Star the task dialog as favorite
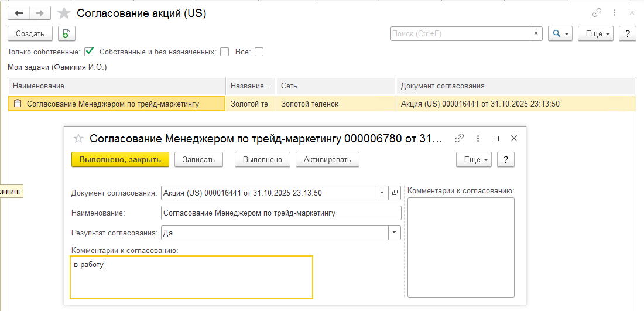The height and width of the screenshot is (311, 644). tap(78, 139)
